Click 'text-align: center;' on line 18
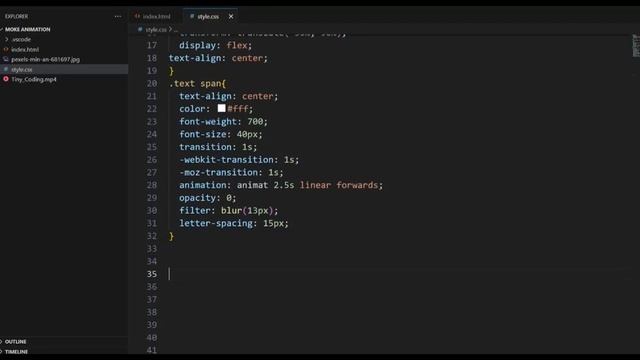The width and height of the screenshot is (640, 360). [x=218, y=58]
